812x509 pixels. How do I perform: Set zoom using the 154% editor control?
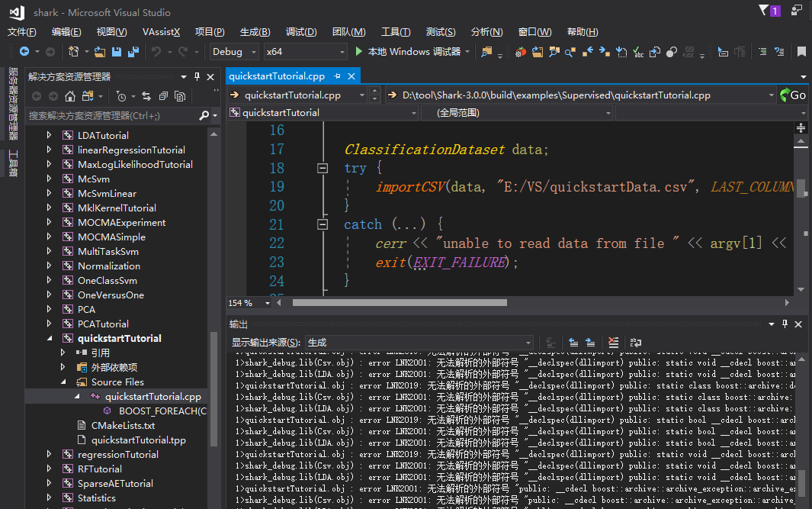tap(244, 303)
